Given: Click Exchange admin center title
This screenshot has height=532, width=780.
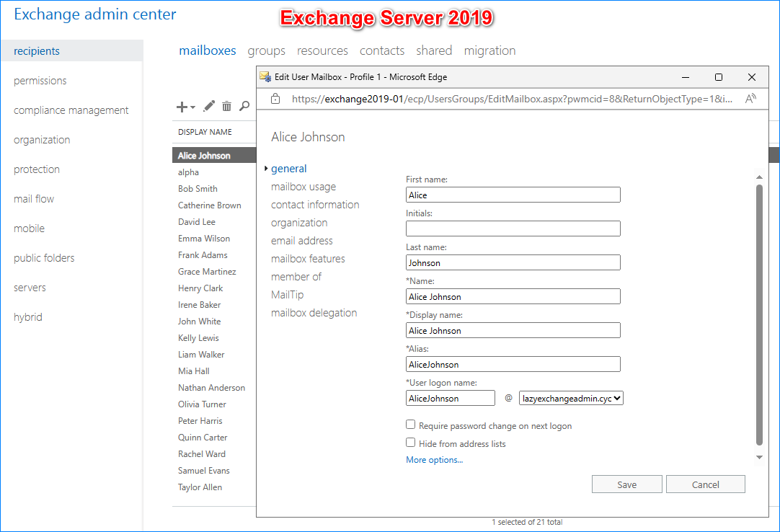Looking at the screenshot, I should pos(95,14).
